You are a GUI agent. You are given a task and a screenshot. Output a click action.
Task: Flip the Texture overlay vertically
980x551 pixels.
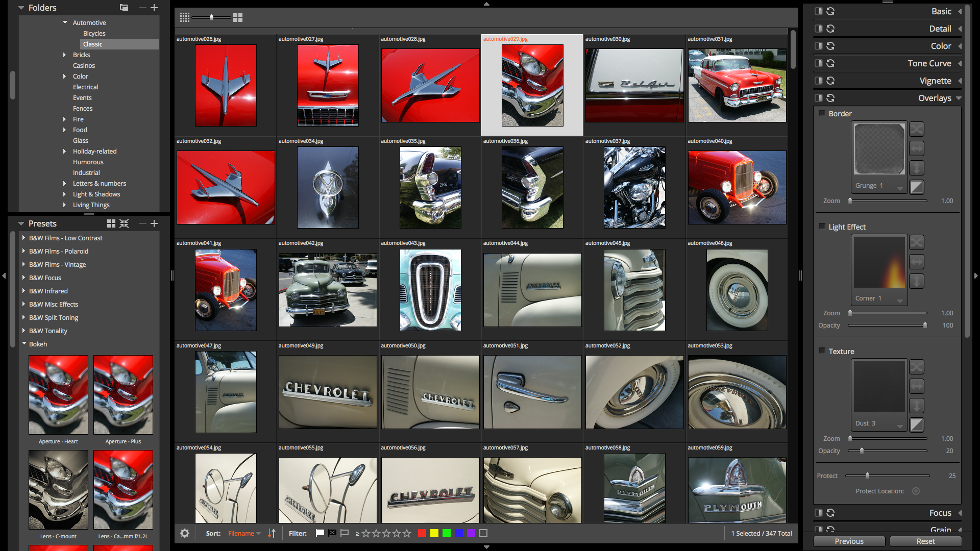(917, 406)
